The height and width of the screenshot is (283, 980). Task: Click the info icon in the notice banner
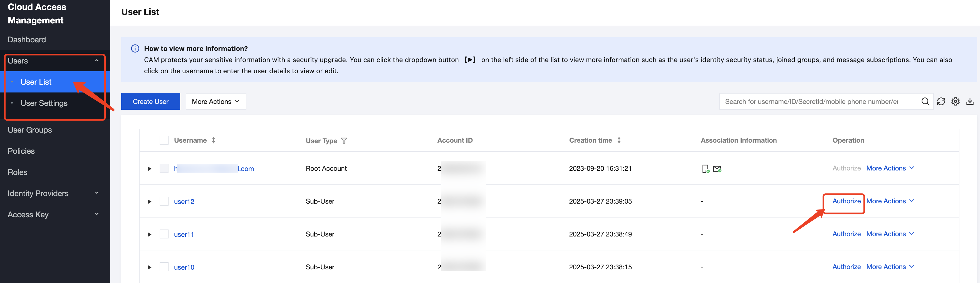135,48
